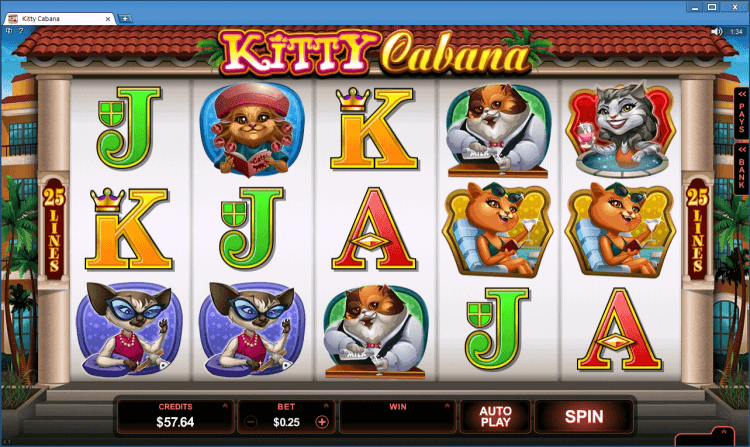Click the game clock showing 1:34
Screen dimensions: 750x447
[x=737, y=32]
